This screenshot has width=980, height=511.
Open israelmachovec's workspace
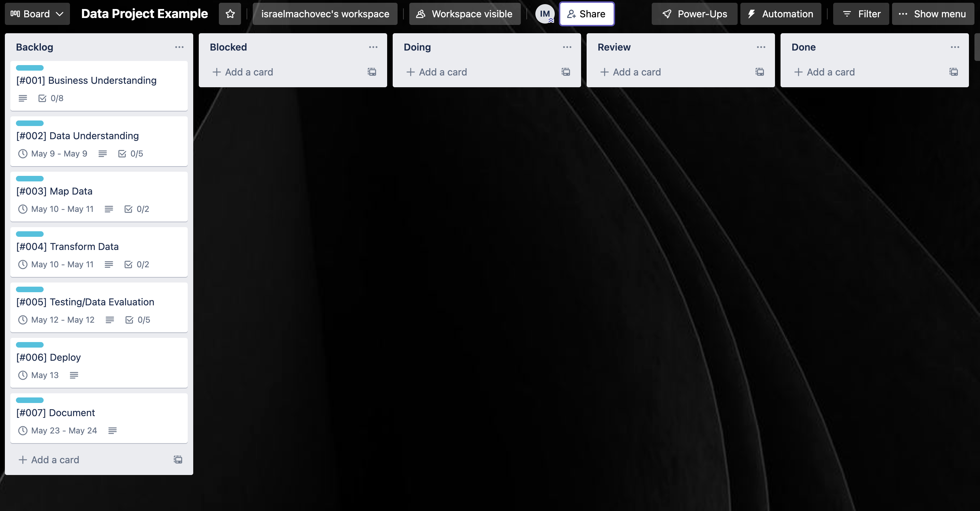click(x=325, y=14)
